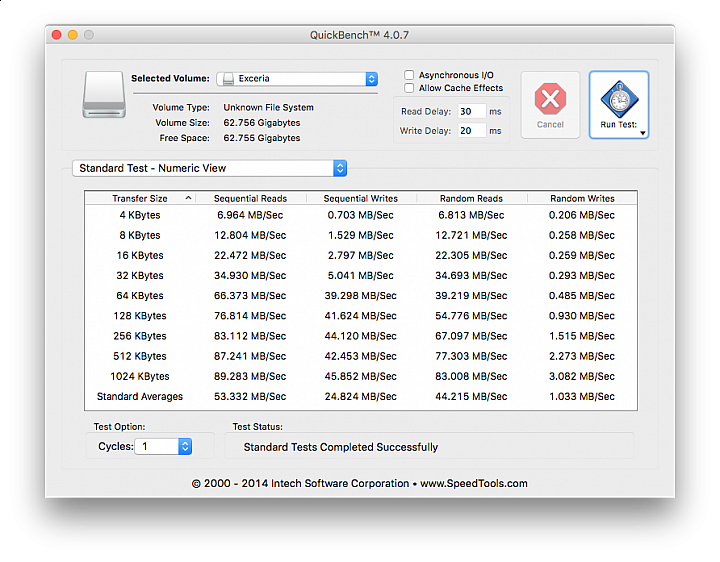The image size is (720, 562).
Task: Enable Asynchronous I/O checkbox
Action: click(x=409, y=75)
